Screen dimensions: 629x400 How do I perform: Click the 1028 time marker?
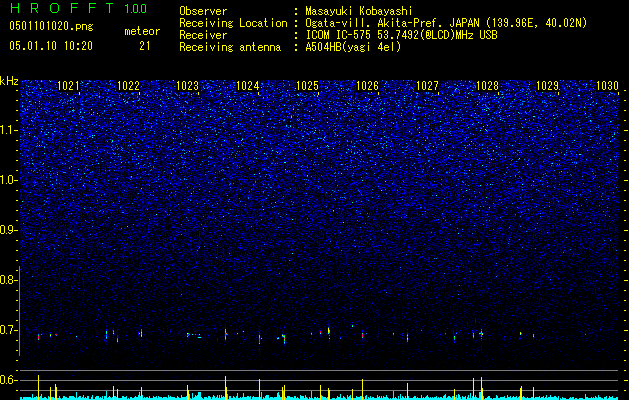[487, 86]
